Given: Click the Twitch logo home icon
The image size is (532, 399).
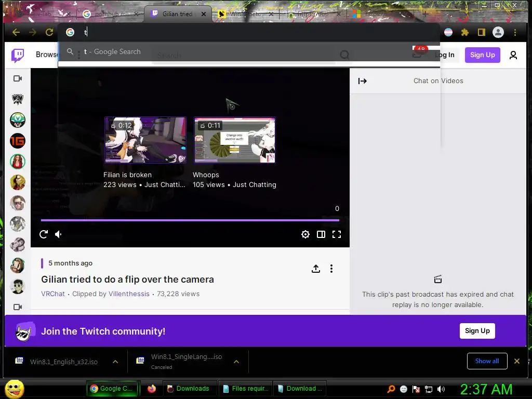Looking at the screenshot, I should click(x=18, y=55).
